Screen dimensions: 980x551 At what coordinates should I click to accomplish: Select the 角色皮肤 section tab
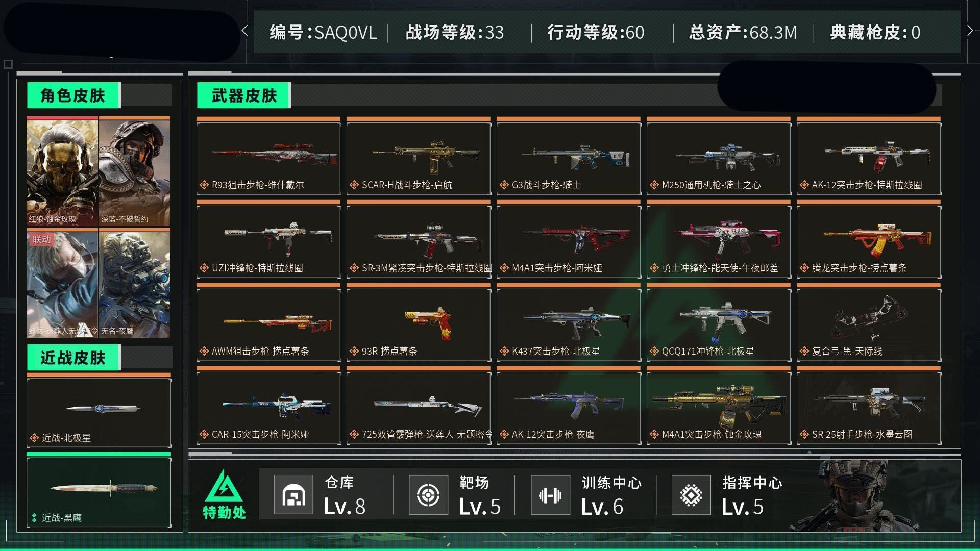[x=73, y=95]
